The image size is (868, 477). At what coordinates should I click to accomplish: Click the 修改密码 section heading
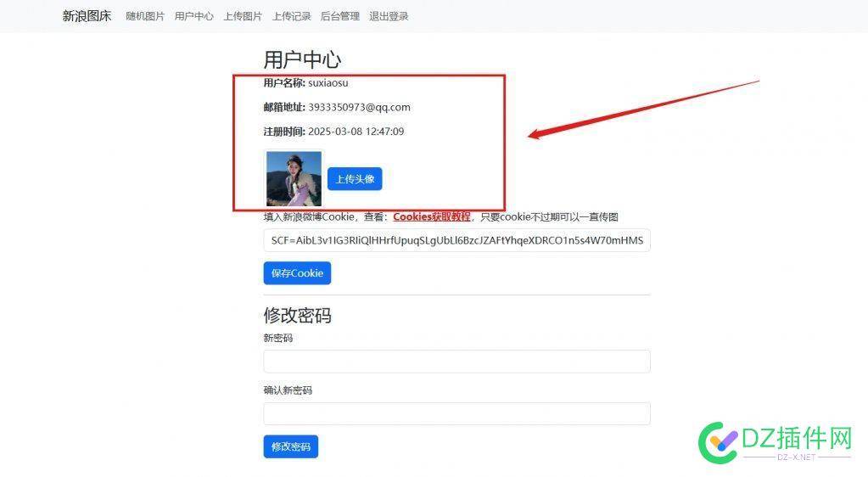point(297,315)
